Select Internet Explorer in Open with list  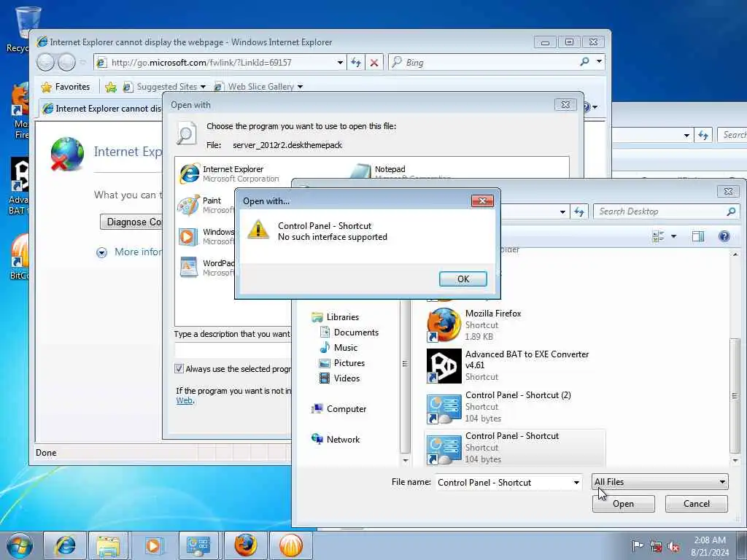point(228,174)
